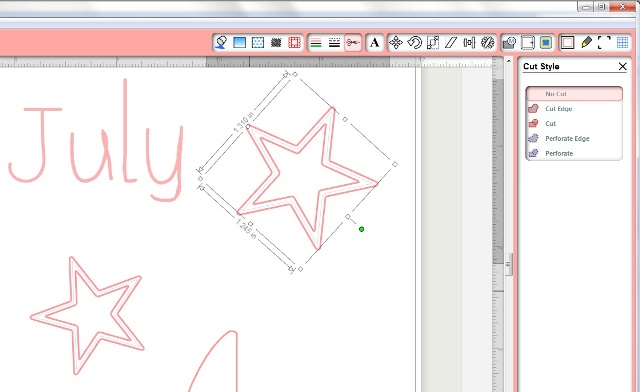Viewport: 640px width, 392px height.
Task: Choose the Perforate Edge style
Action: pos(574,138)
